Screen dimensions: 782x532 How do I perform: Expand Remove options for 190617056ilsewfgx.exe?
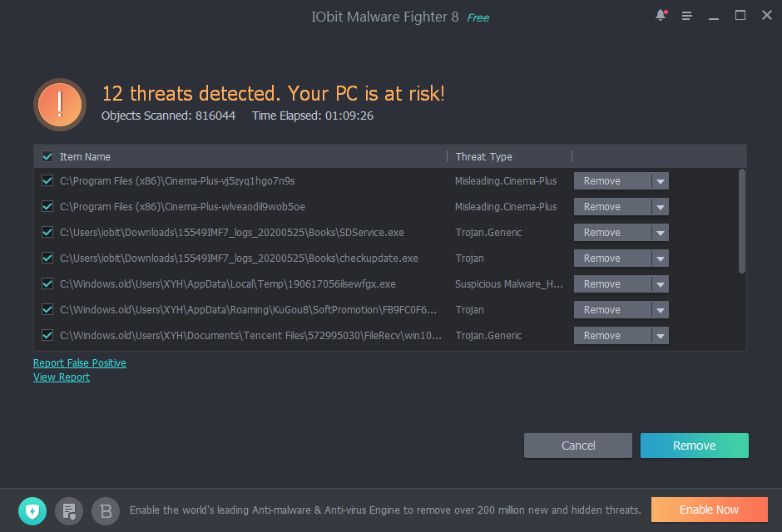point(661,283)
